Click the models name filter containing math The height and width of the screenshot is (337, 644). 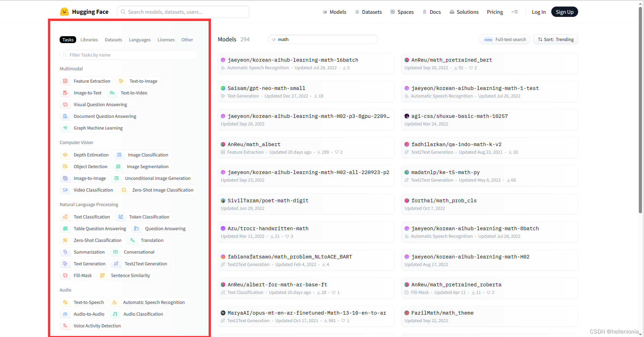(323, 40)
